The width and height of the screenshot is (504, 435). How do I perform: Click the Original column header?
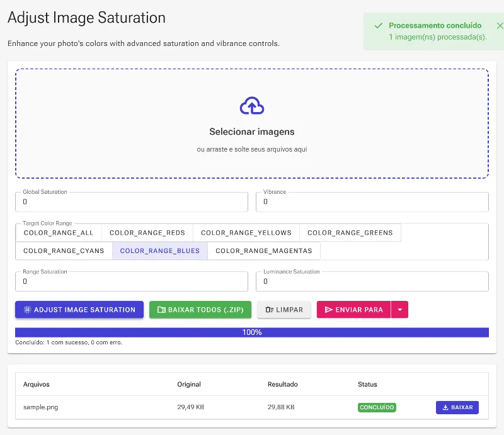pos(189,384)
